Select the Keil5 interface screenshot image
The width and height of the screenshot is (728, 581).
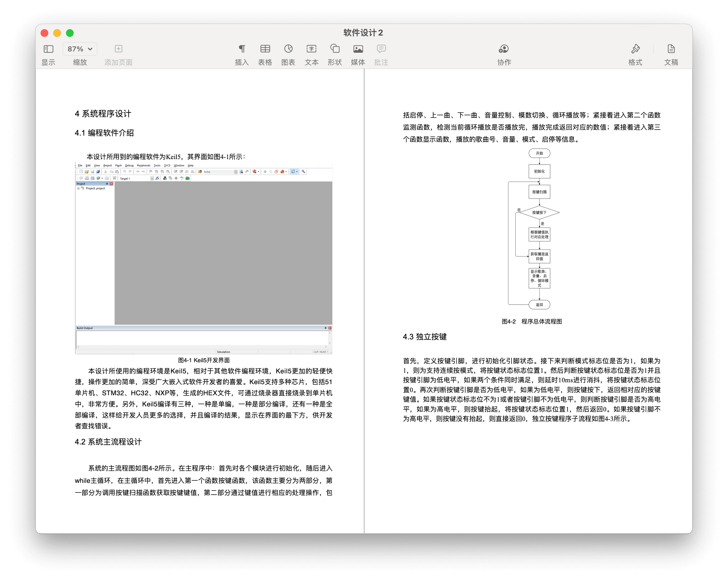(204, 258)
